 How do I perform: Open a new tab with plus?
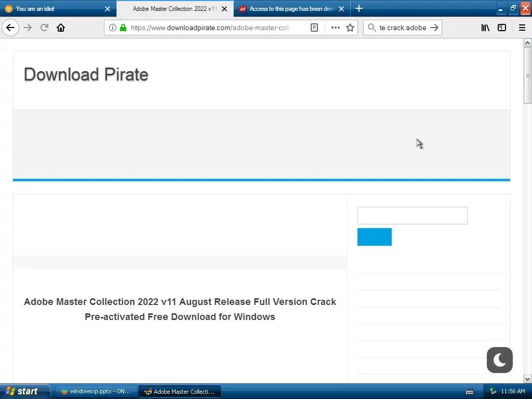point(359,8)
